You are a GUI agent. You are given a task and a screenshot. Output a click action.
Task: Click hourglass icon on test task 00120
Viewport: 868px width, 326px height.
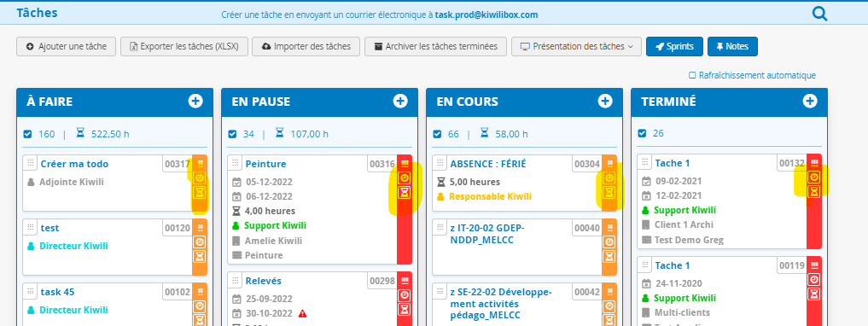[200, 256]
